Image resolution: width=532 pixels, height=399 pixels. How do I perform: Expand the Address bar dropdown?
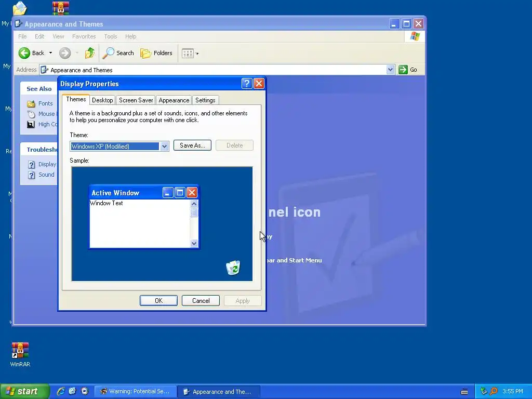tap(390, 70)
